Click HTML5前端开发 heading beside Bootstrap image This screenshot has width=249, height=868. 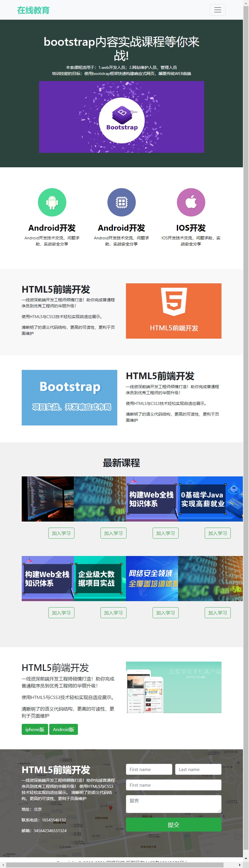coord(160,376)
